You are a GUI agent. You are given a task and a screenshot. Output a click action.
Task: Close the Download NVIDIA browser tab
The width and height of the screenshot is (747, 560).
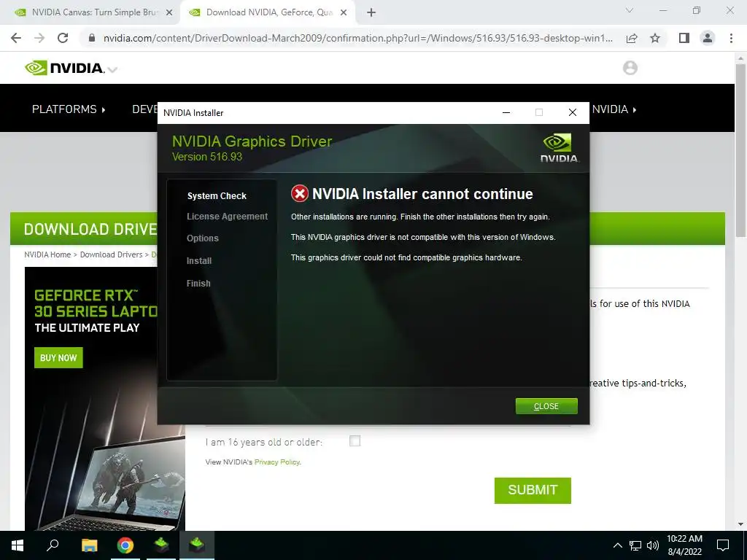pyautogui.click(x=344, y=13)
